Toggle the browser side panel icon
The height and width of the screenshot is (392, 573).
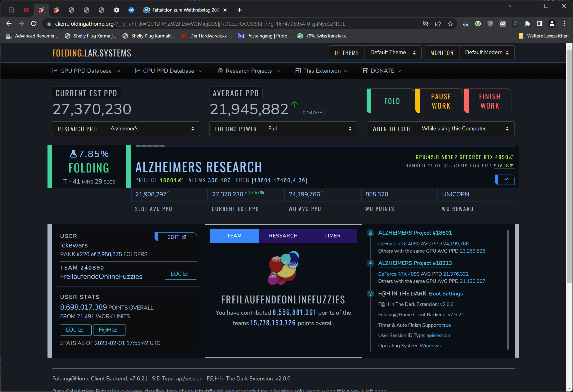539,24
